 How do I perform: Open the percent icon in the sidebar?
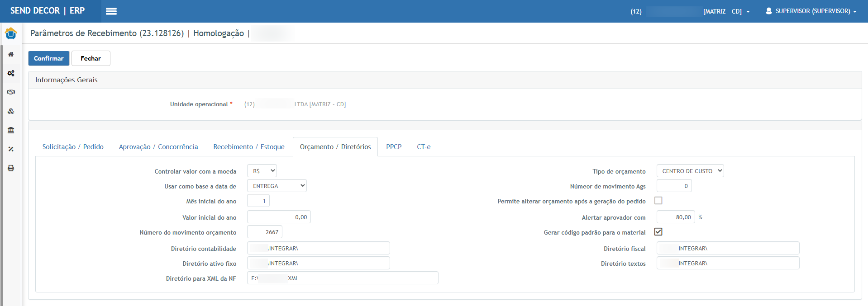click(11, 149)
